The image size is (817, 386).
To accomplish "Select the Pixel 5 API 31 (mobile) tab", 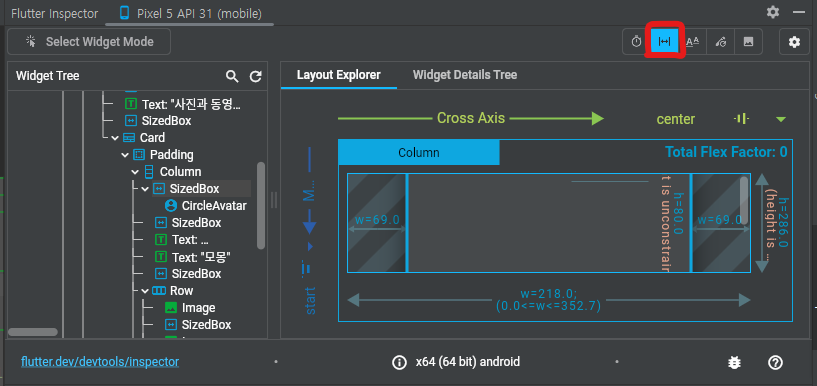I will [x=190, y=13].
